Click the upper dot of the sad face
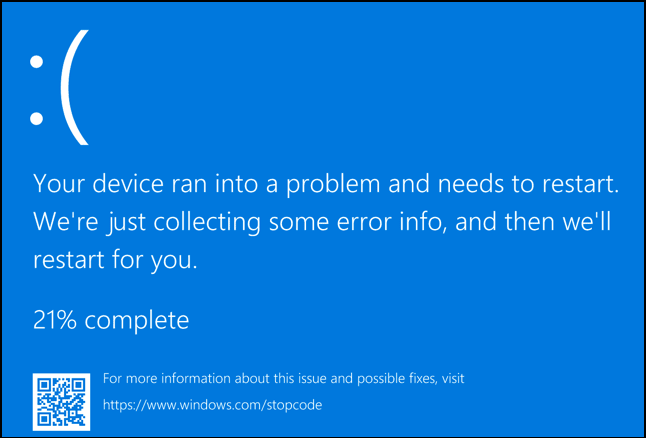The width and height of the screenshot is (646, 438). pyautogui.click(x=38, y=62)
